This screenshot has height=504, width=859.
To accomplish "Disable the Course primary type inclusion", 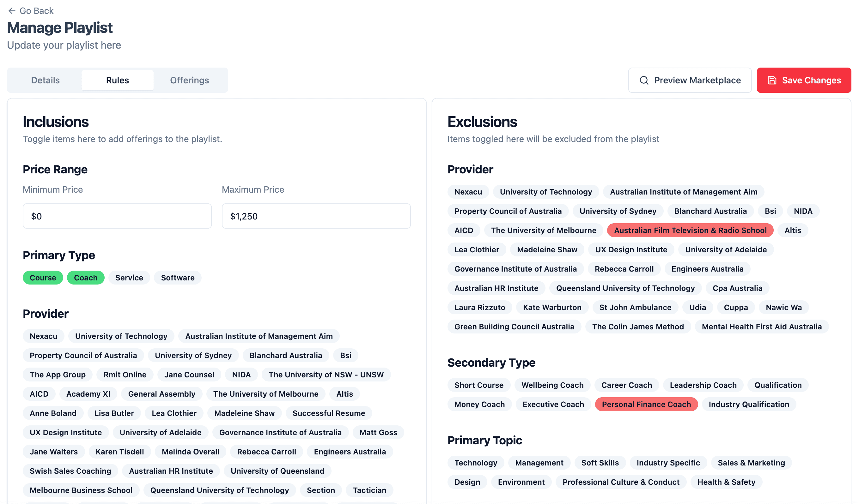I will click(x=43, y=278).
